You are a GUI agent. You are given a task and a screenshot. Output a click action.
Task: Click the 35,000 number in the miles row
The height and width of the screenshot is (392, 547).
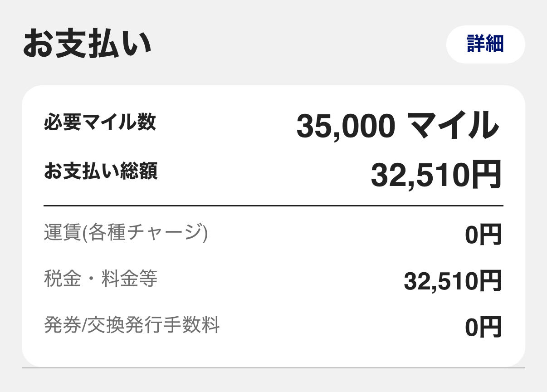pos(346,126)
